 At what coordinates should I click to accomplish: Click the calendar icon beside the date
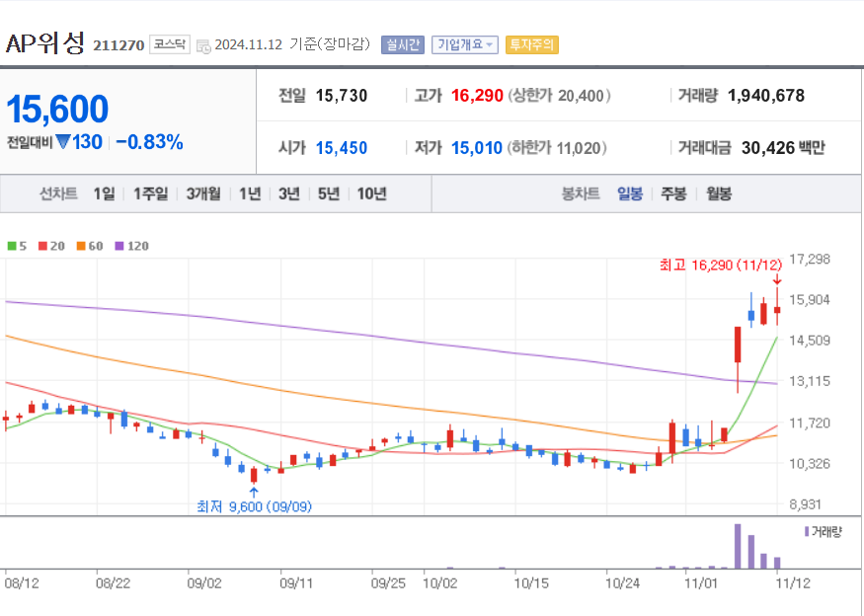coord(203,45)
